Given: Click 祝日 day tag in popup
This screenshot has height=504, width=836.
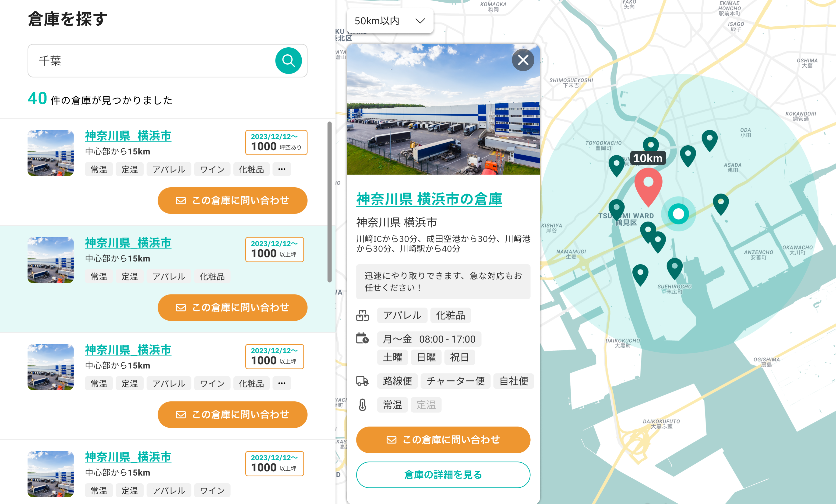Looking at the screenshot, I should [459, 357].
